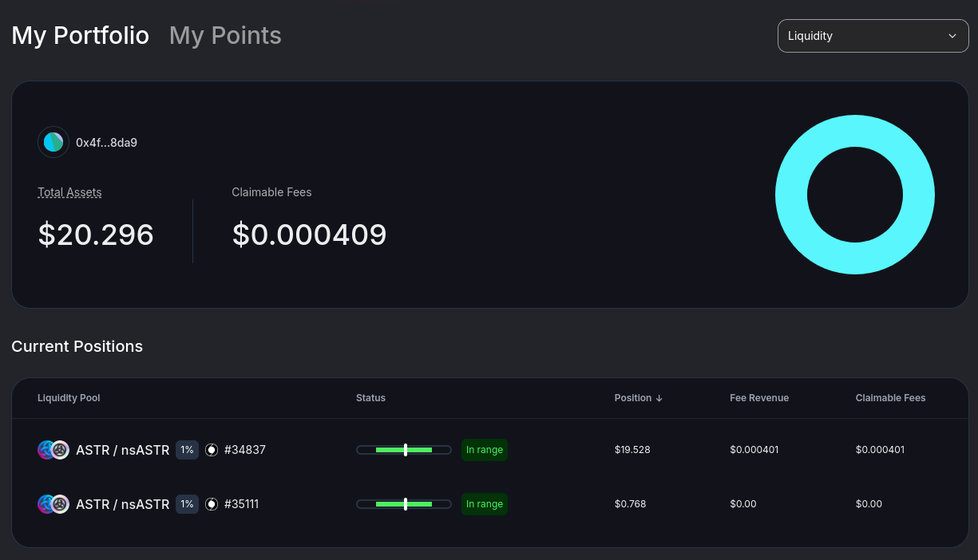Click the In range badge for #34837
The height and width of the screenshot is (560, 978).
tap(485, 450)
